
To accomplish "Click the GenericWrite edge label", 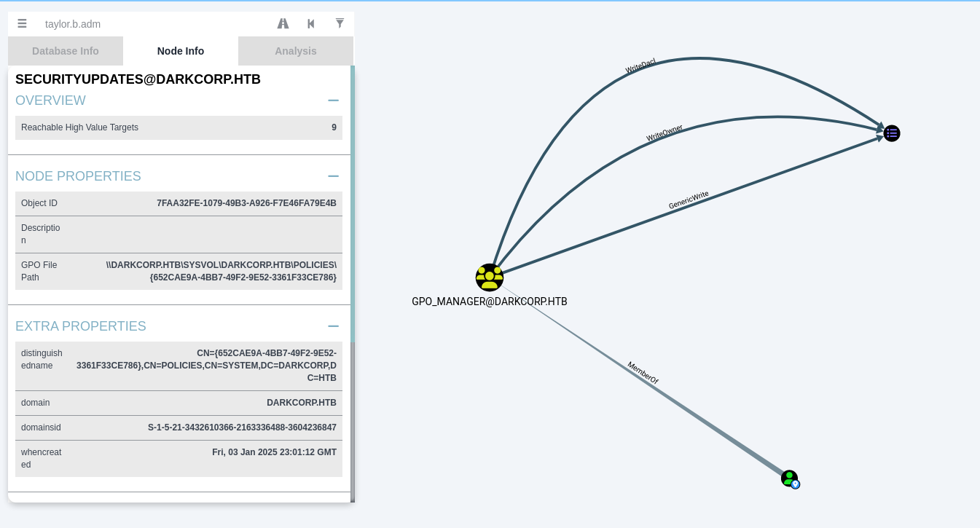I will (x=689, y=200).
